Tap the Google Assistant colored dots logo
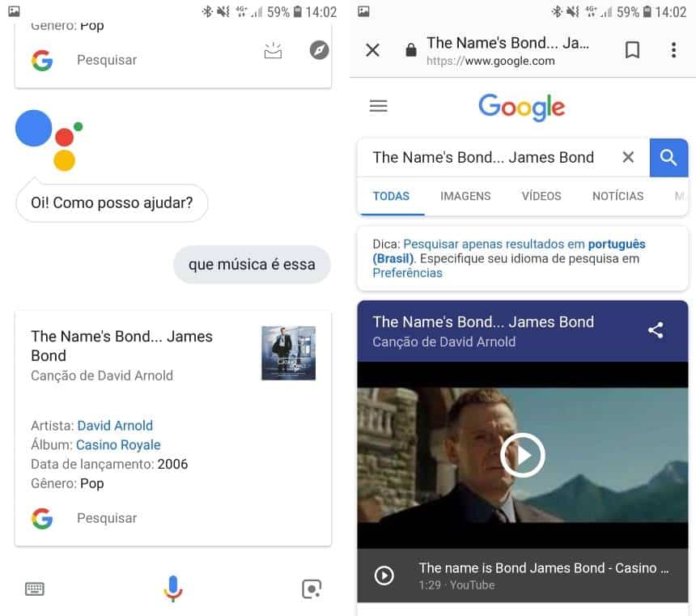This screenshot has width=696, height=616. pyautogui.click(x=49, y=140)
